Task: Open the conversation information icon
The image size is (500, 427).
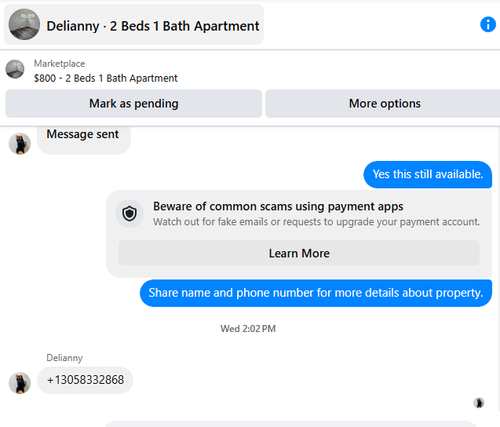Action: [488, 25]
